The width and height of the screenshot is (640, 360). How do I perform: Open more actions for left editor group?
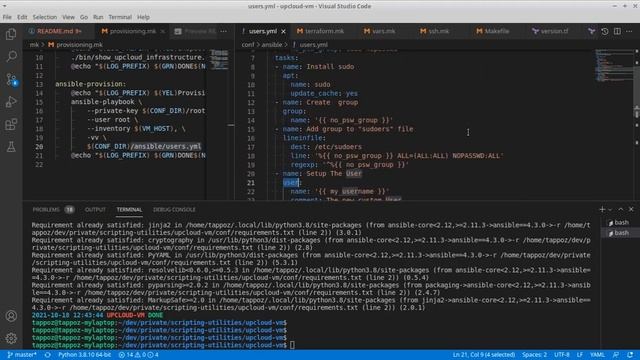click(223, 31)
